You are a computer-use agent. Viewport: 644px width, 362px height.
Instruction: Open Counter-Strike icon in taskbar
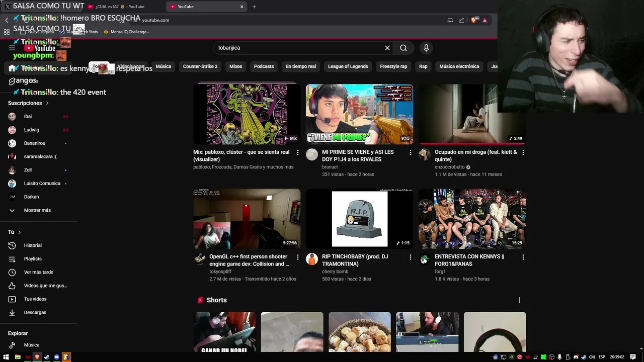click(66, 357)
